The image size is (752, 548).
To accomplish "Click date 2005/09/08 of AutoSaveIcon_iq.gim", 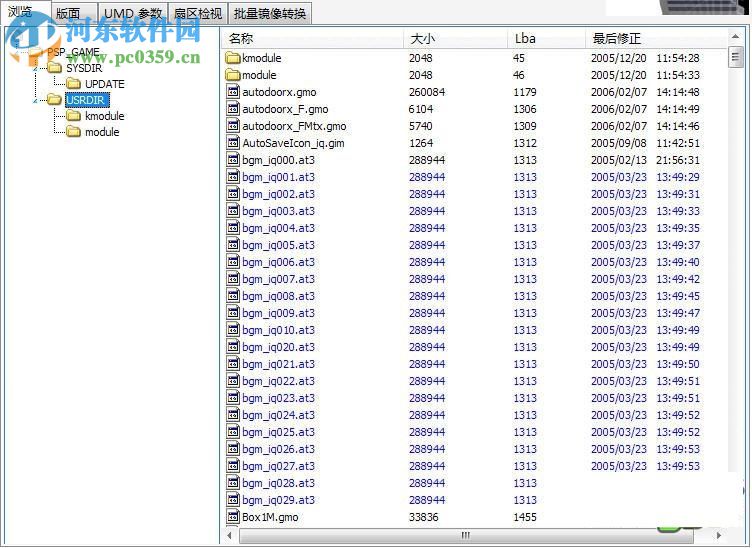I will (x=619, y=143).
